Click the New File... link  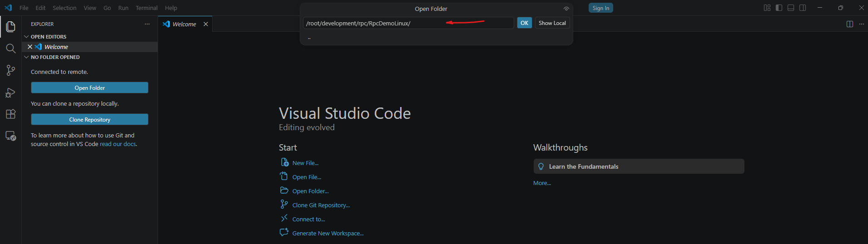point(306,163)
